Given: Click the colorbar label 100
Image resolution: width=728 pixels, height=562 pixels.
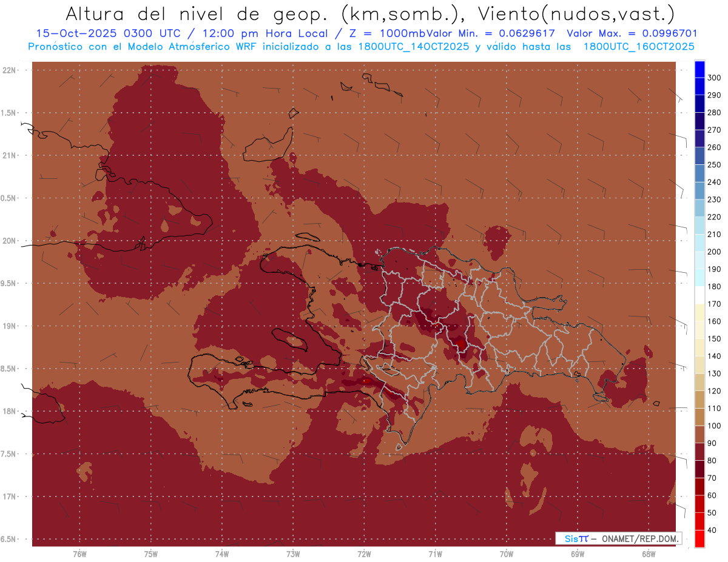Looking at the screenshot, I should tap(714, 426).
